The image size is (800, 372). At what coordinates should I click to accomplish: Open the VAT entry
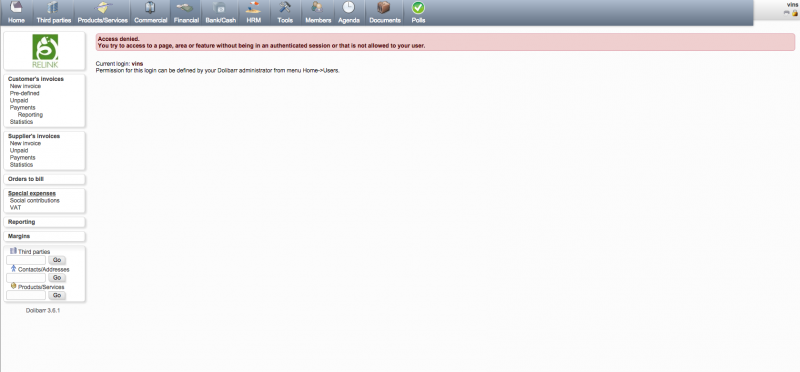click(15, 208)
